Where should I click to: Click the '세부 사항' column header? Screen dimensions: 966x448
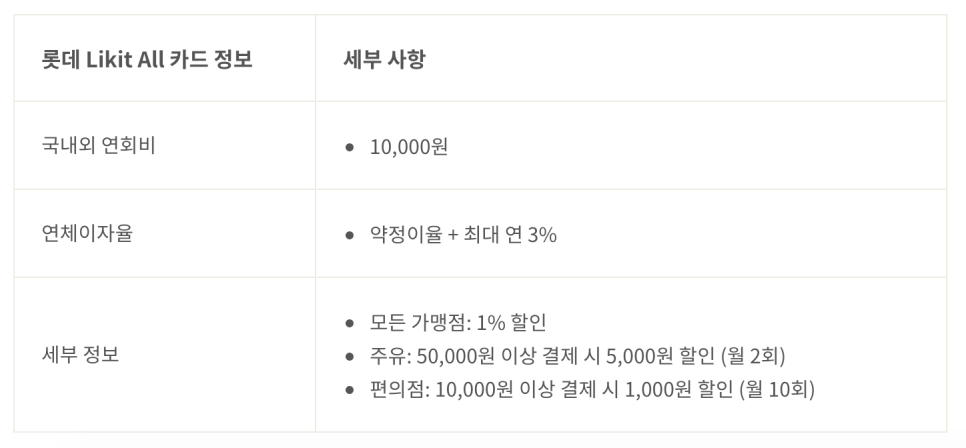click(x=384, y=60)
